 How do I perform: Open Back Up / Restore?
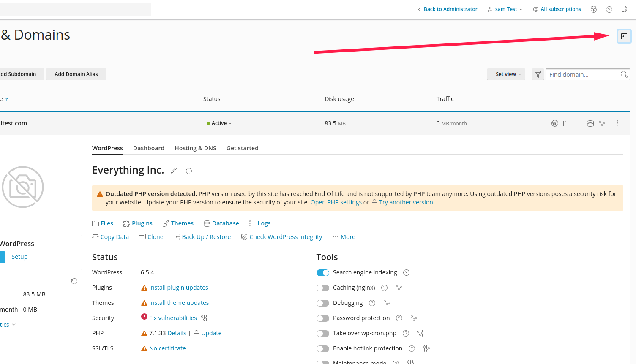point(202,237)
